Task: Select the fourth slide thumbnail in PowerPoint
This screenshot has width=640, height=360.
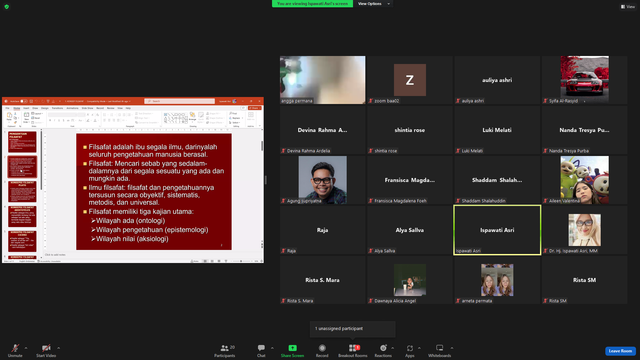Action: click(22, 216)
